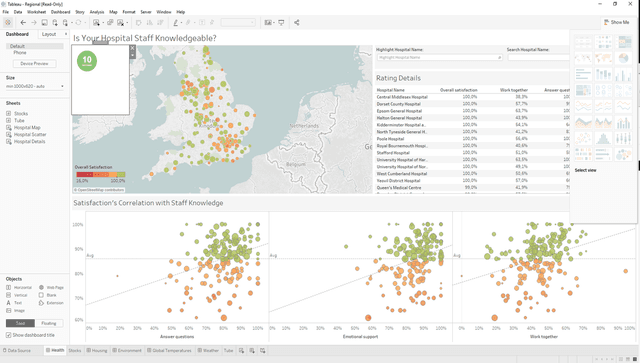Open the dashboard Size dropdown
The image size is (640, 363).
click(35, 86)
